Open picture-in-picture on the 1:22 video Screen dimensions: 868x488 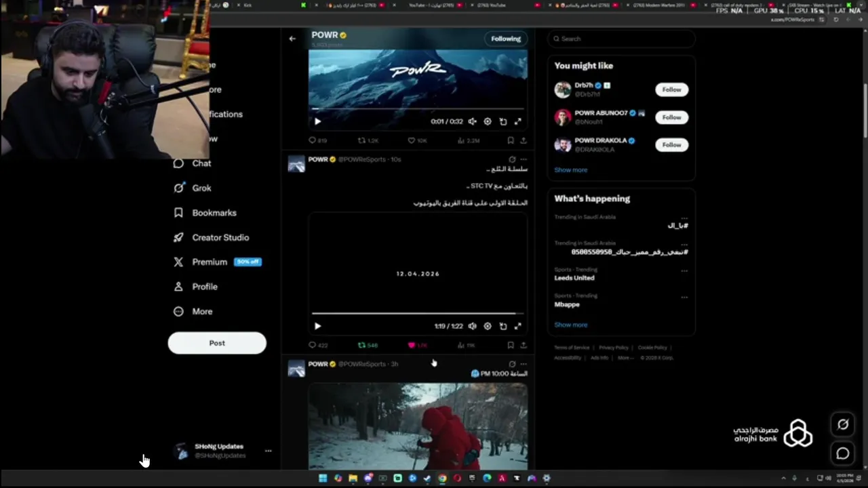click(x=503, y=326)
